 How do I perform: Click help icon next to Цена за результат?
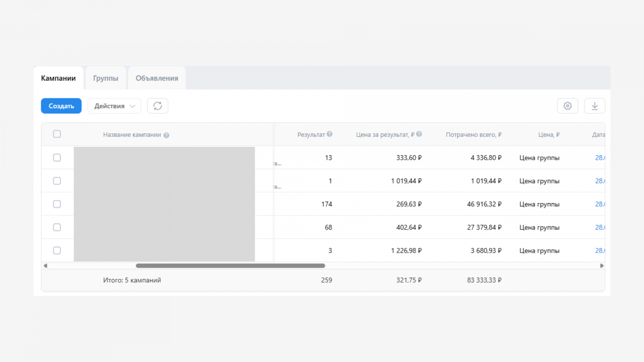point(419,134)
